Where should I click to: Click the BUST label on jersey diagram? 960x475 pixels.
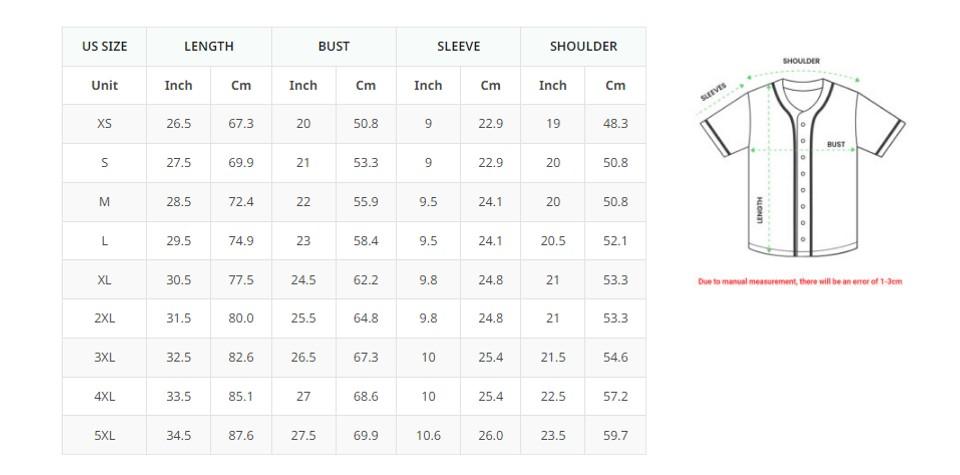[836, 144]
